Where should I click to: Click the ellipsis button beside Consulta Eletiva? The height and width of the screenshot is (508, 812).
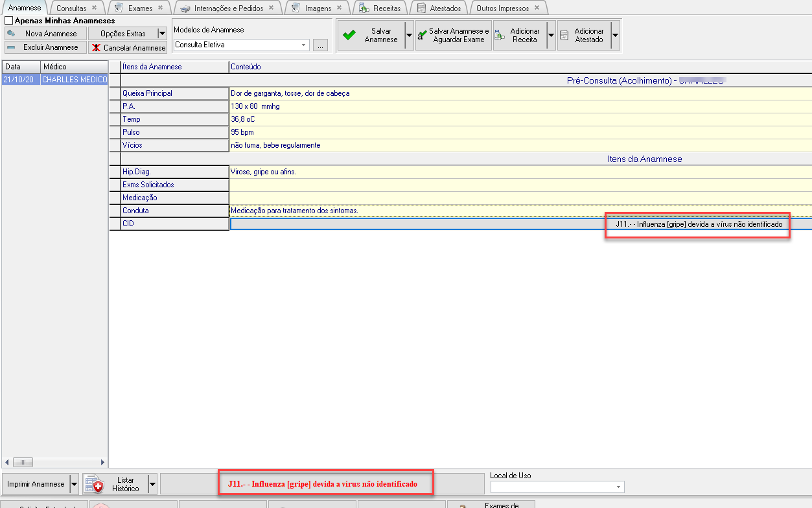pos(320,45)
